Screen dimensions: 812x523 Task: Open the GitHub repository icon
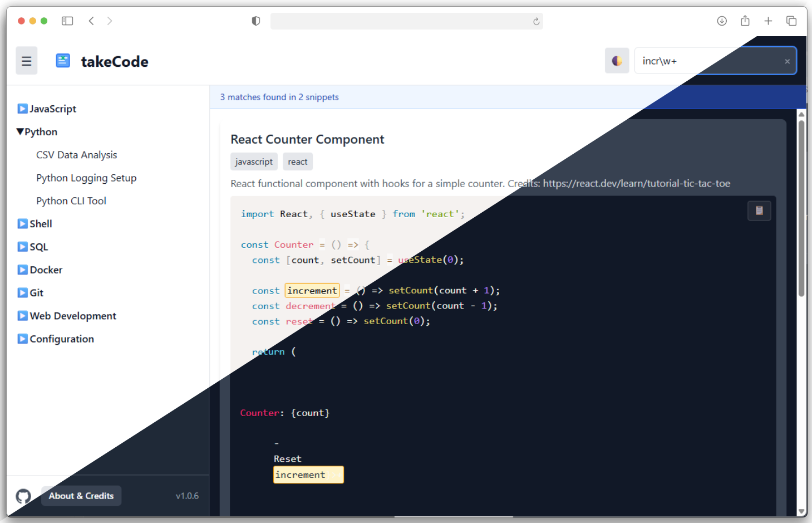(23, 496)
